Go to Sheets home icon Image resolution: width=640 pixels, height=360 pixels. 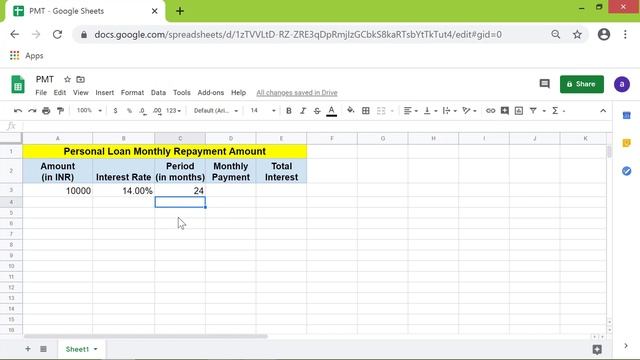click(x=18, y=84)
